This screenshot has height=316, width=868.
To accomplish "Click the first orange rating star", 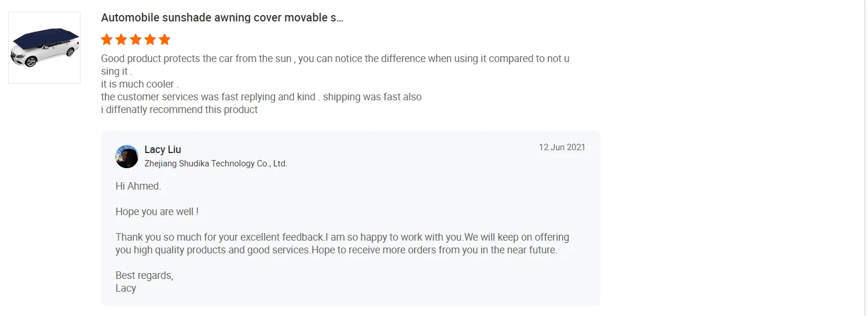I will (107, 39).
